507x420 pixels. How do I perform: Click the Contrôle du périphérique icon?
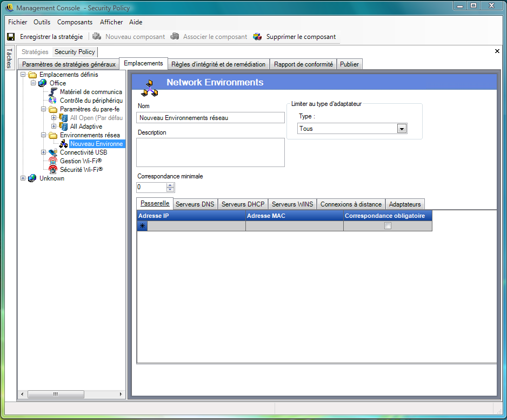[x=53, y=101]
